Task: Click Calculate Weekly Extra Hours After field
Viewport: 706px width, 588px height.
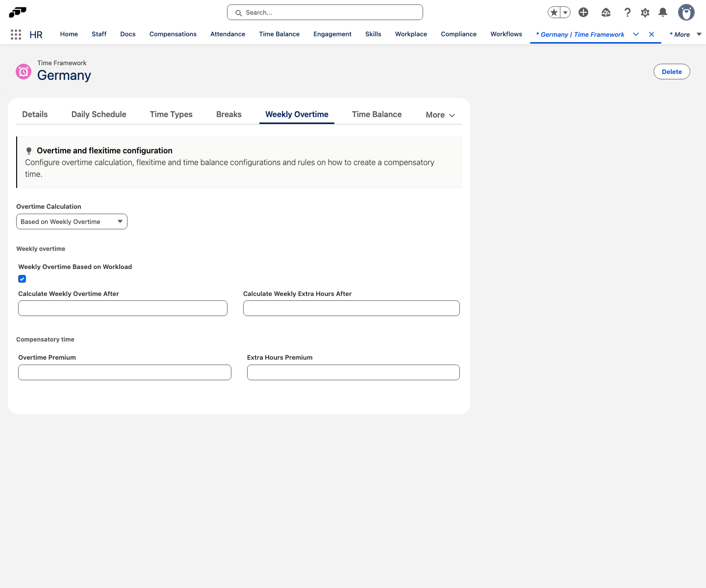Action: tap(352, 308)
